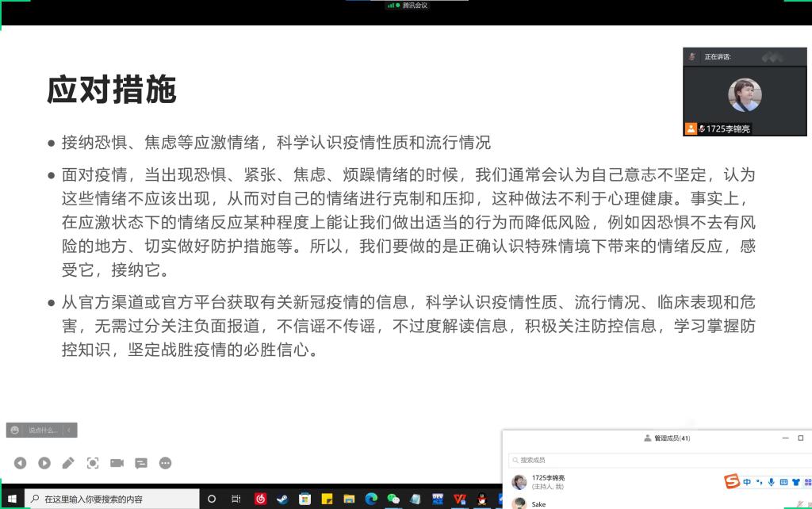Open the Windows Start menu

tap(12, 499)
